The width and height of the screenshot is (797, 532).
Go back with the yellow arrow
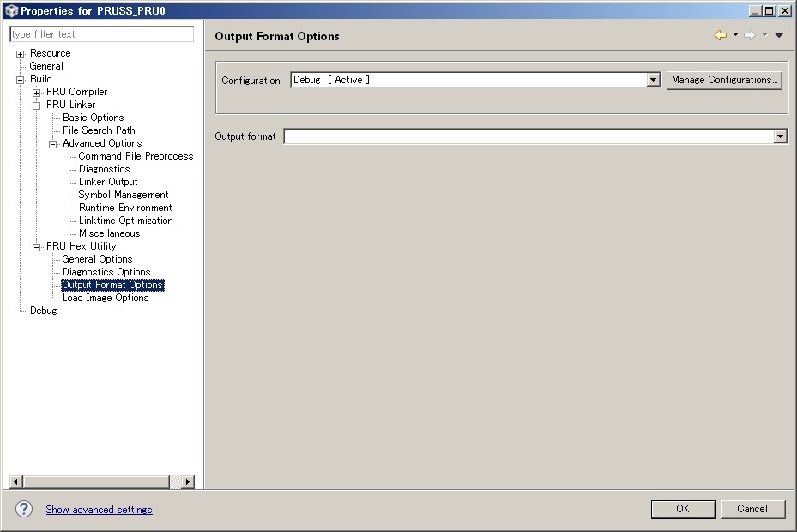click(721, 35)
